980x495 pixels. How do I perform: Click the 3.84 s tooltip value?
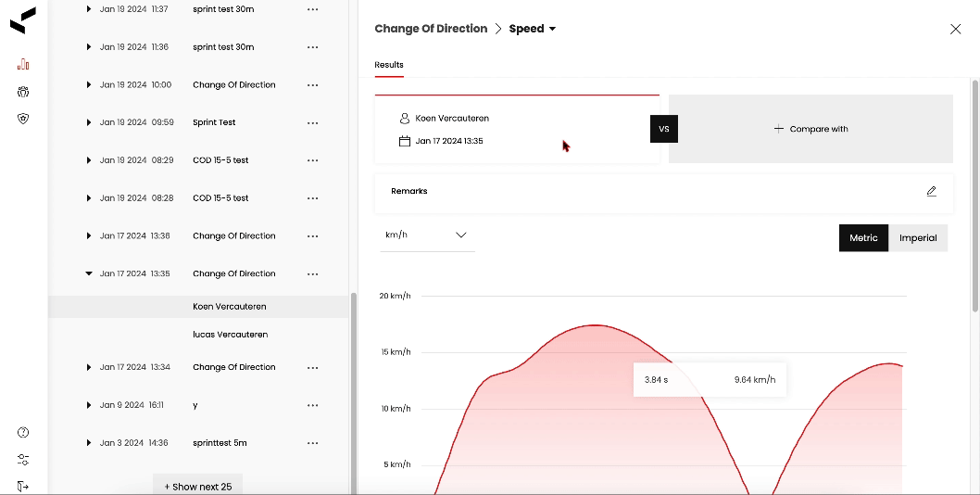pyautogui.click(x=656, y=380)
